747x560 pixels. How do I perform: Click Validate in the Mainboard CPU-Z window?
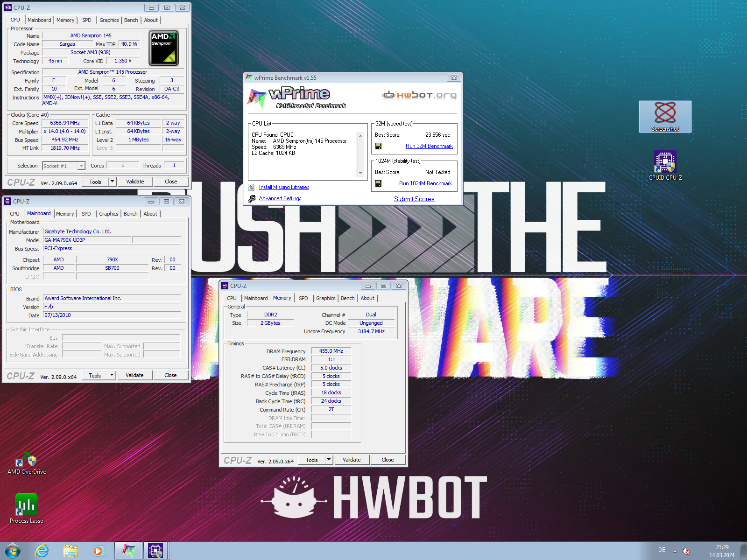pos(134,375)
